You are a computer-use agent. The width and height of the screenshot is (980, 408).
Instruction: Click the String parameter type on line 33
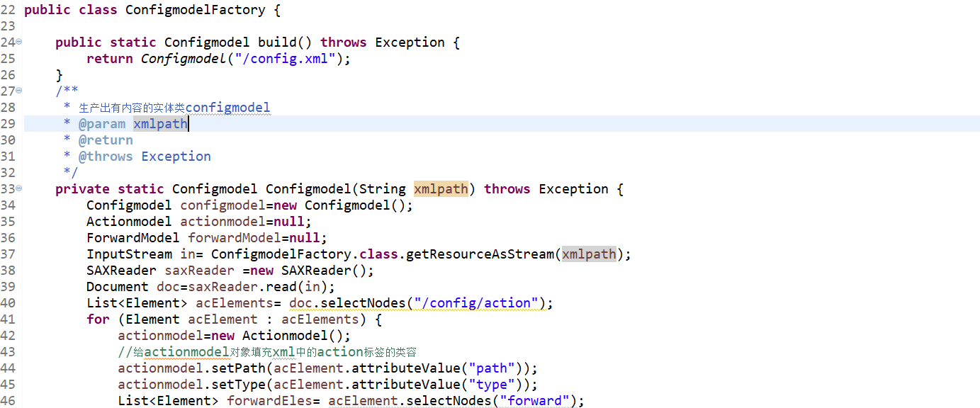(383, 189)
